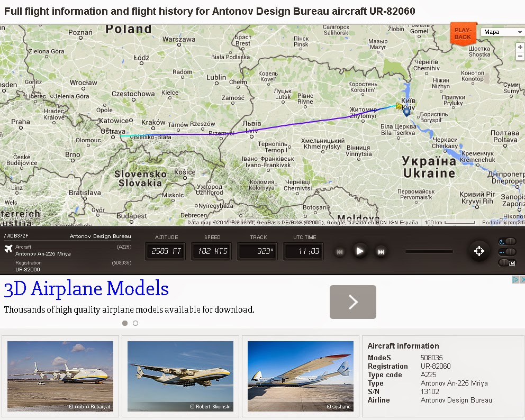This screenshot has width=525, height=420.
Task: Click the Type code value A225
Action: 428,375
